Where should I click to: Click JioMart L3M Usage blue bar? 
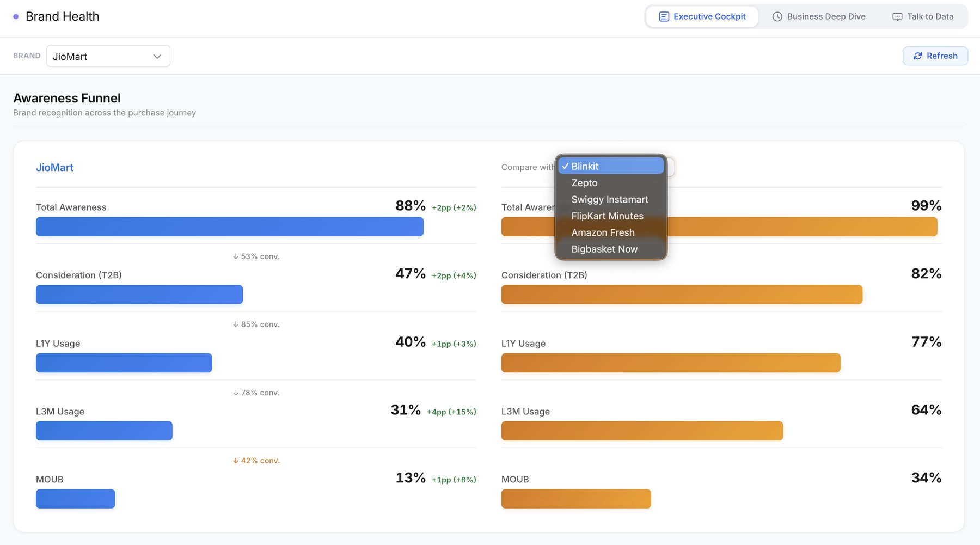(104, 431)
